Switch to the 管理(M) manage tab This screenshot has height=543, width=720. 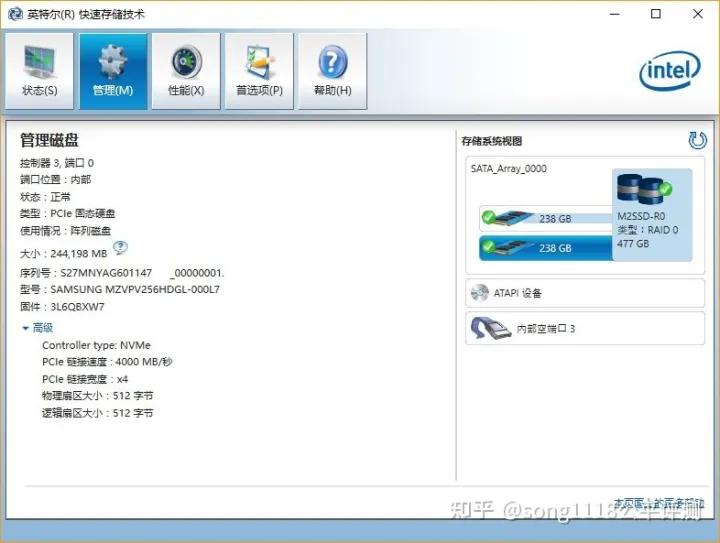(x=113, y=71)
